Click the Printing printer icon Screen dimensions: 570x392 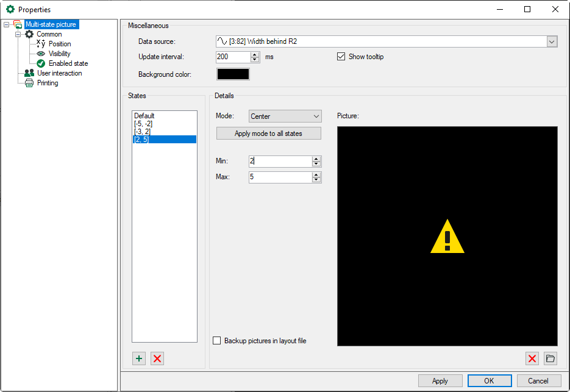[x=29, y=84]
